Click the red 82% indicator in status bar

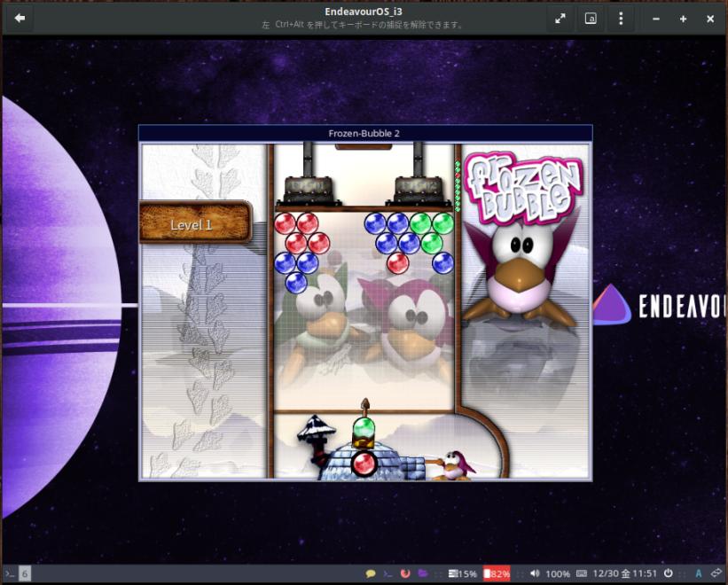[x=497, y=573]
